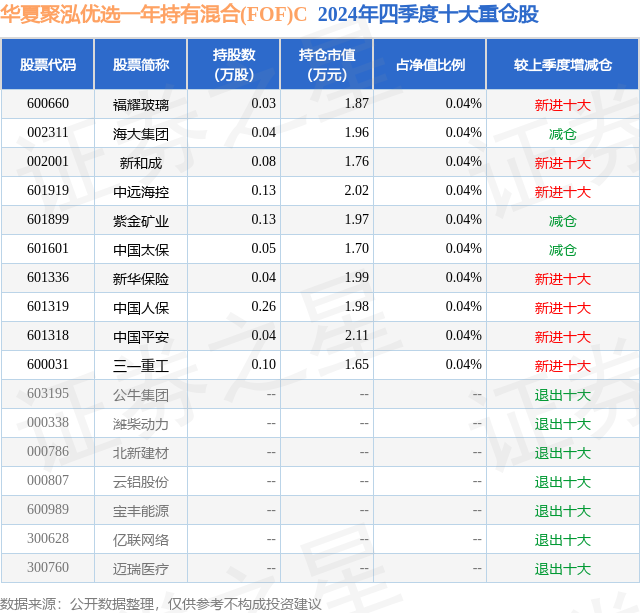Image resolution: width=640 pixels, height=613 pixels.
Task: Click 退出十大 label for 潍柴动力
Action: tap(563, 424)
